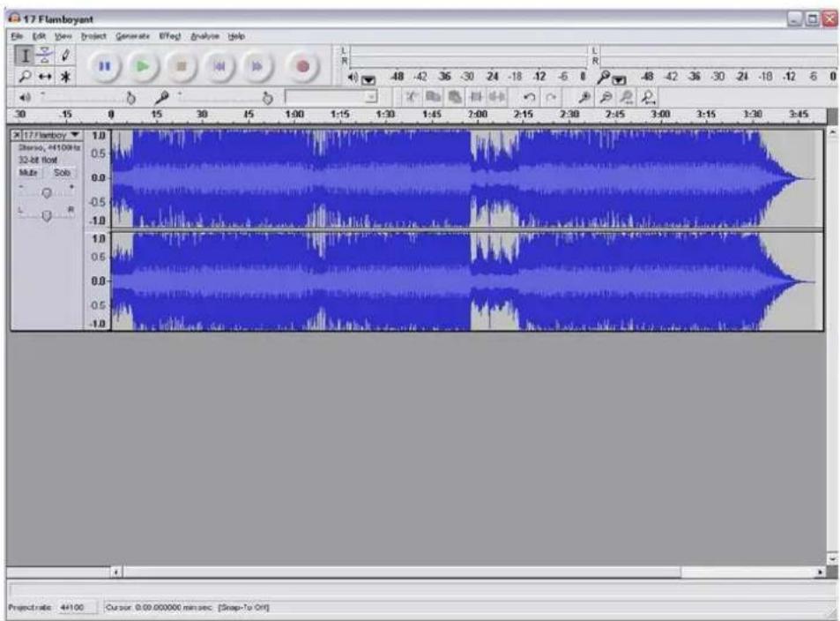
Task: Click the Copy icon in edit toolbar
Action: (433, 97)
